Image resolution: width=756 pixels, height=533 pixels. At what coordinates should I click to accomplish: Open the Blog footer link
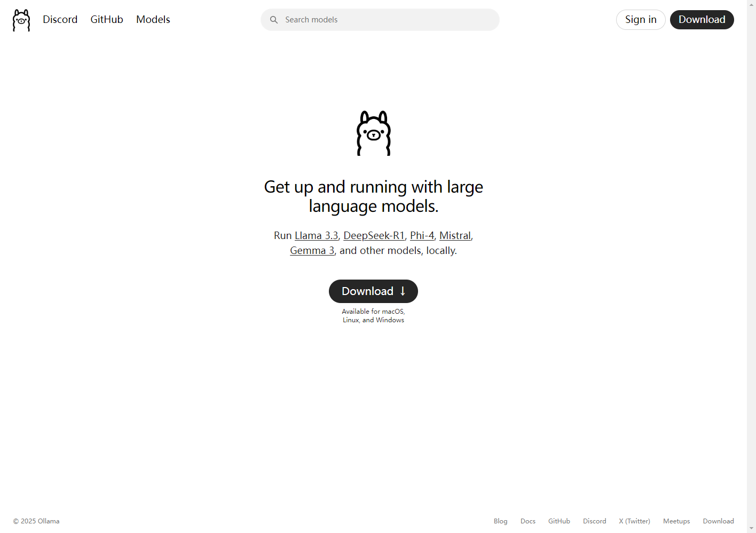[500, 521]
